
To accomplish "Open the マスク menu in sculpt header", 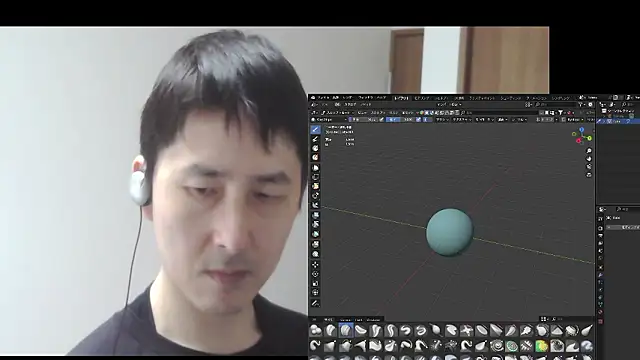I will (x=393, y=112).
